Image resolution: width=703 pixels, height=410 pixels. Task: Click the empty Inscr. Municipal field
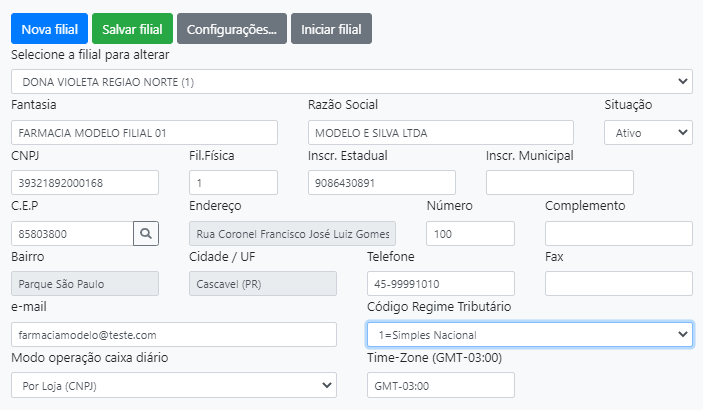pos(559,183)
